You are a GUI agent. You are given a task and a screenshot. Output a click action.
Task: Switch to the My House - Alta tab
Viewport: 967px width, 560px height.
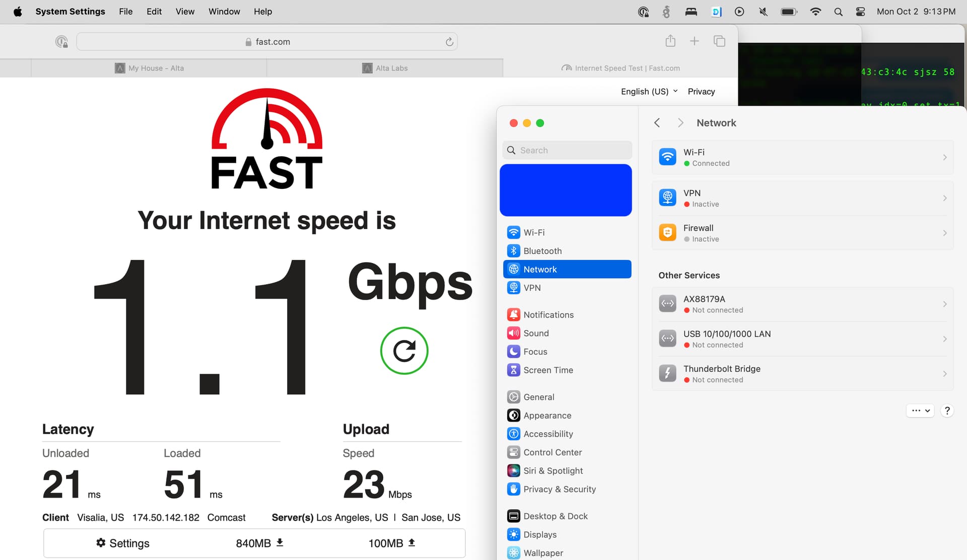click(x=149, y=68)
